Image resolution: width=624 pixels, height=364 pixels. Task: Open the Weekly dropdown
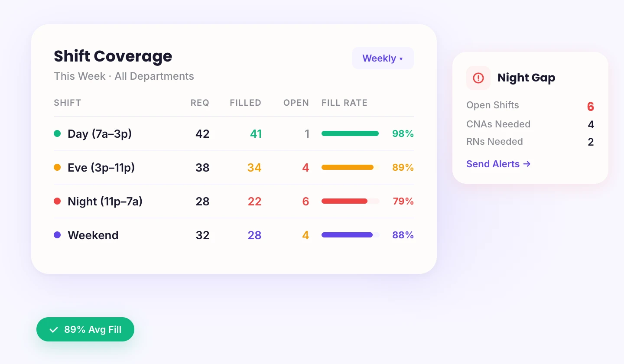pyautogui.click(x=383, y=58)
